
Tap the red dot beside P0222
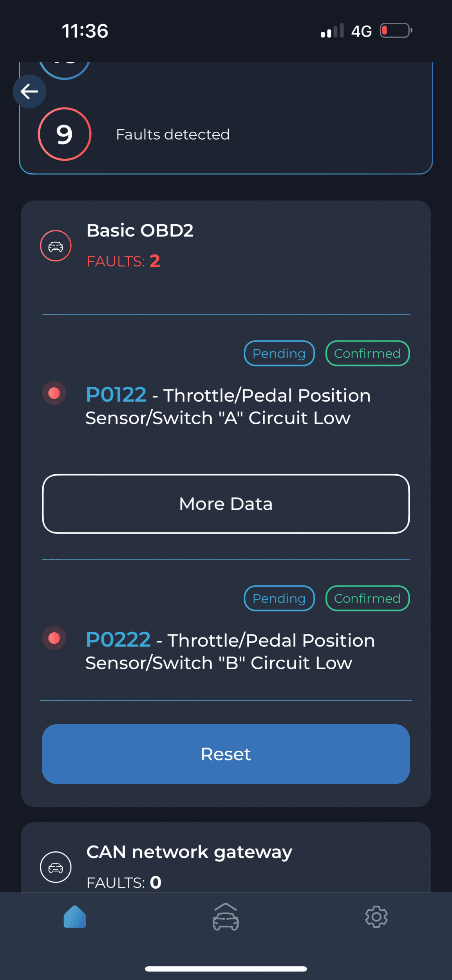point(54,638)
